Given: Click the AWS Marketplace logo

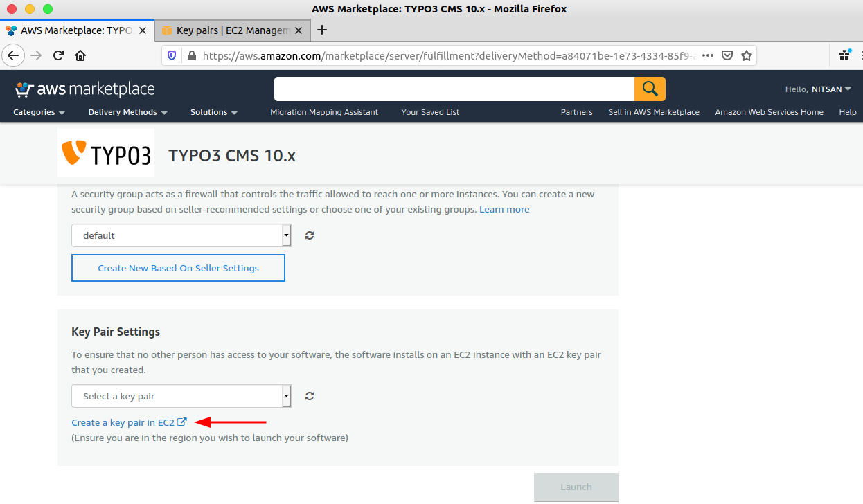Looking at the screenshot, I should (x=85, y=89).
